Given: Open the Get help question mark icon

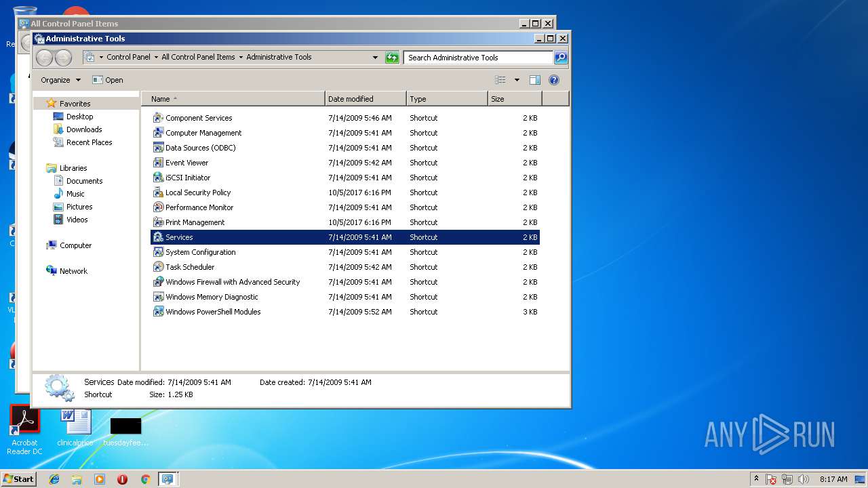Looking at the screenshot, I should [x=554, y=80].
